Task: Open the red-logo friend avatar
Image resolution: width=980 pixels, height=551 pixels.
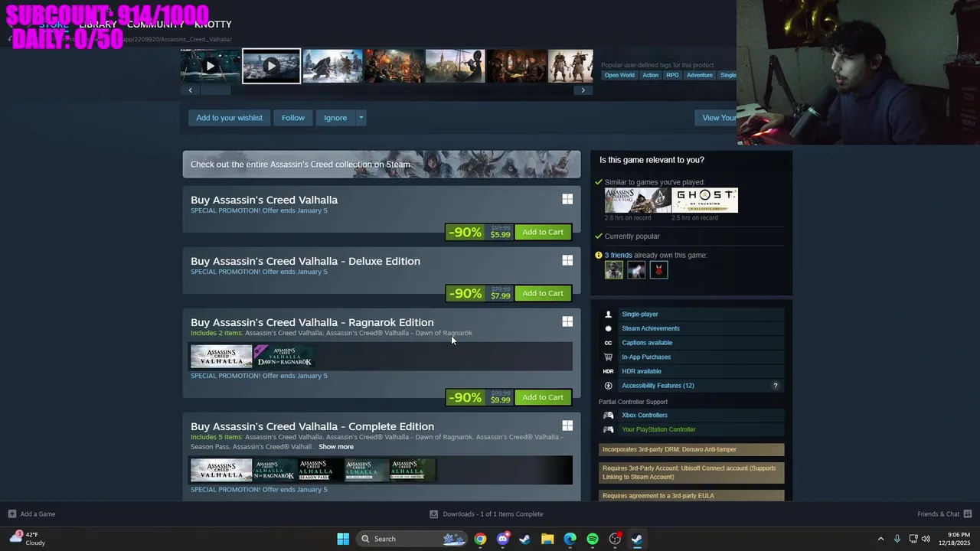Action: coord(658,270)
